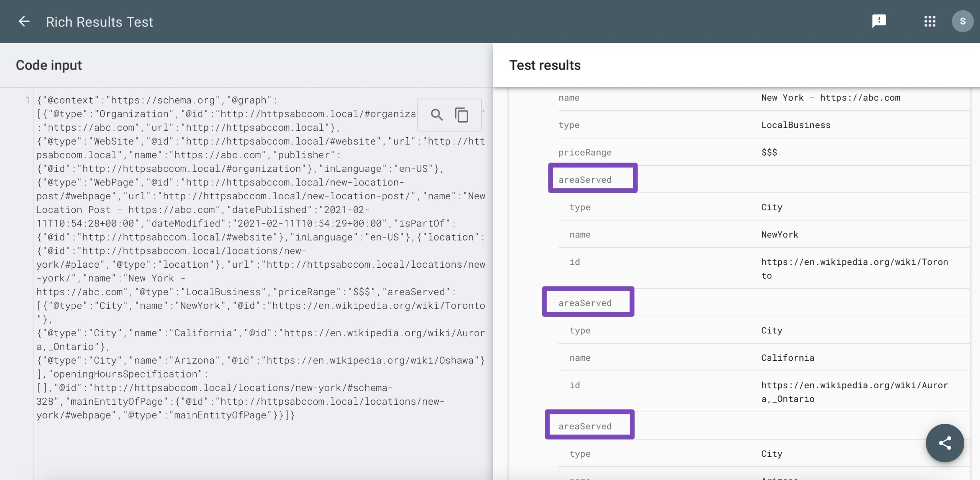Screen dimensions: 980x480
Task: Select the LocalBusiness type value
Action: (x=795, y=125)
